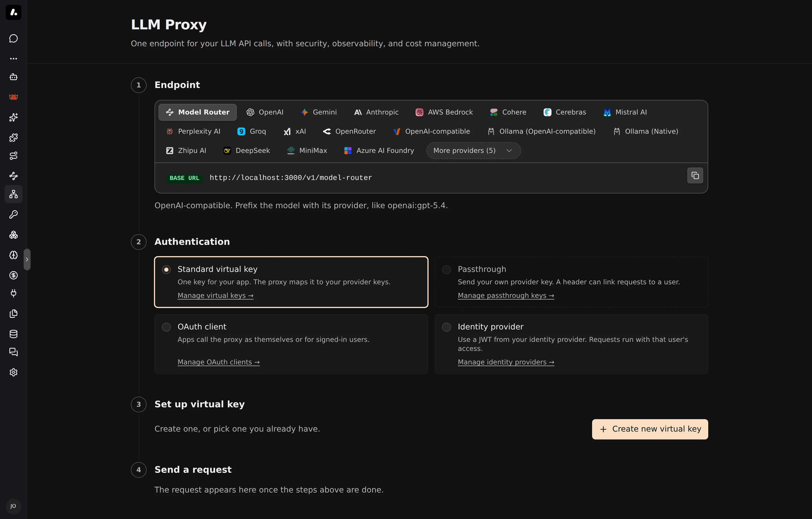Open the copy documents icon in sidebar
Viewport: 812px width, 519px height.
pyautogui.click(x=14, y=314)
